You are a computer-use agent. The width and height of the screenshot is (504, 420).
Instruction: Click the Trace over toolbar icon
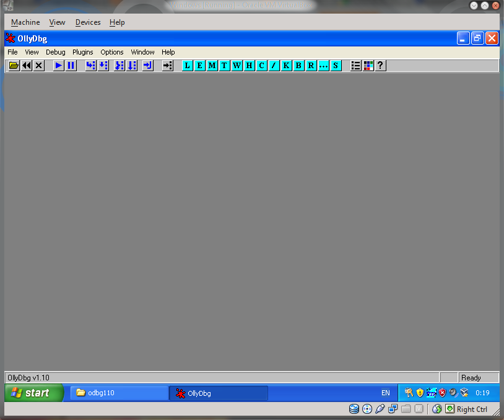[x=132, y=66]
